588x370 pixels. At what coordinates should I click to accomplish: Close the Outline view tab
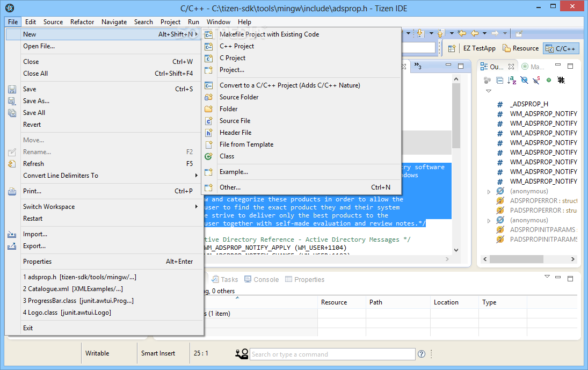(x=511, y=67)
